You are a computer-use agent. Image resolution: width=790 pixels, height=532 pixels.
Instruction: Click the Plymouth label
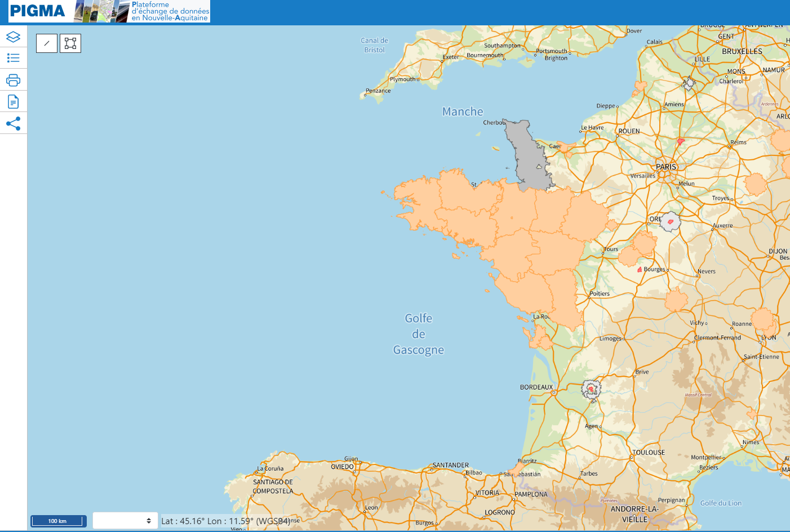[x=402, y=79]
